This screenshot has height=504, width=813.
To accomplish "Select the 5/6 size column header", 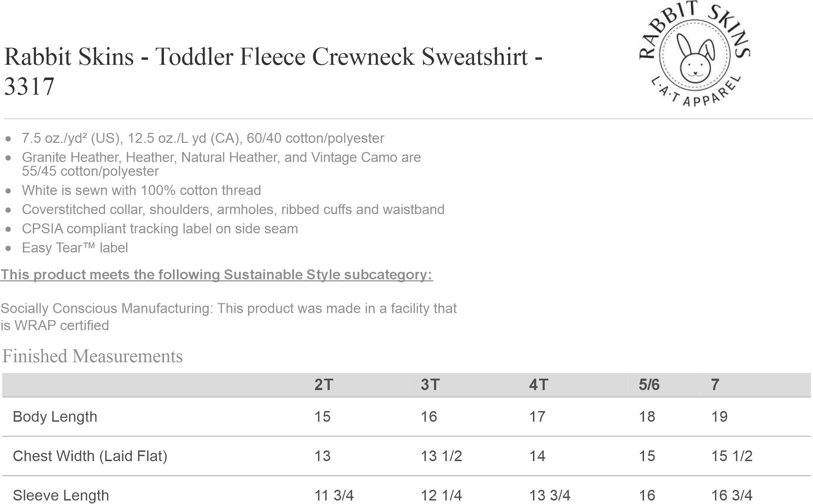I will [649, 385].
